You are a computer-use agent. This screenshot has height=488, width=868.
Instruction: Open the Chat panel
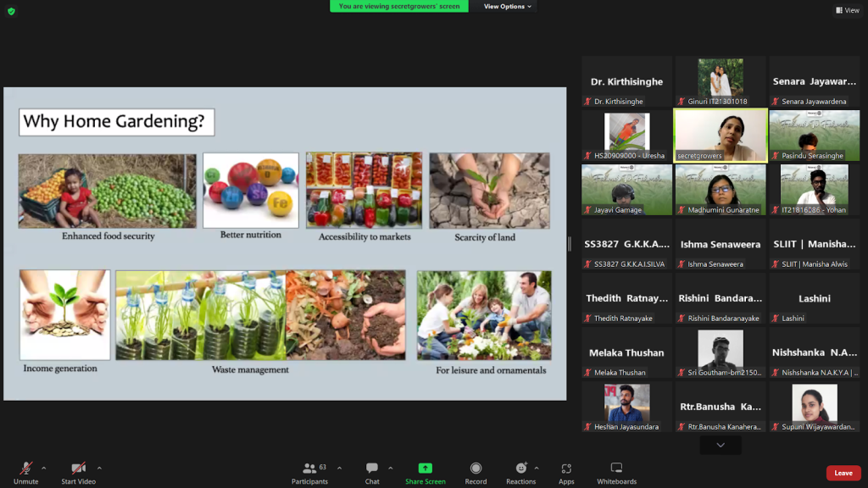(x=371, y=469)
